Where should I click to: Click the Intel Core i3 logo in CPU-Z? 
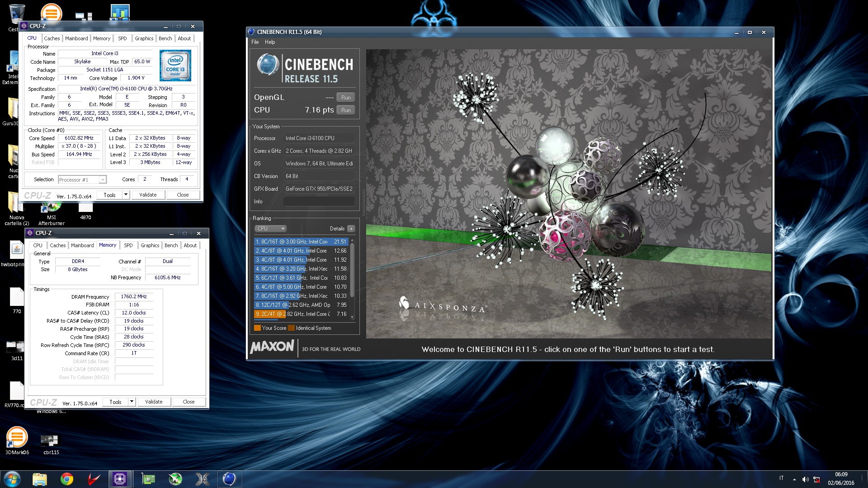[175, 66]
